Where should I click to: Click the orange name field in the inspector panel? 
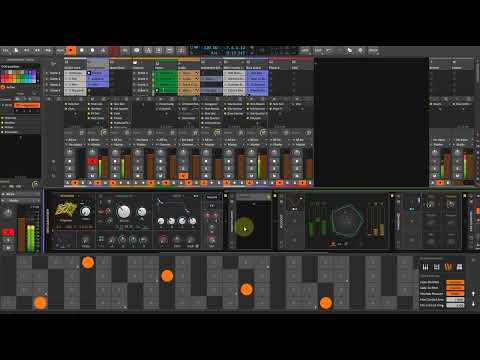(x=27, y=105)
